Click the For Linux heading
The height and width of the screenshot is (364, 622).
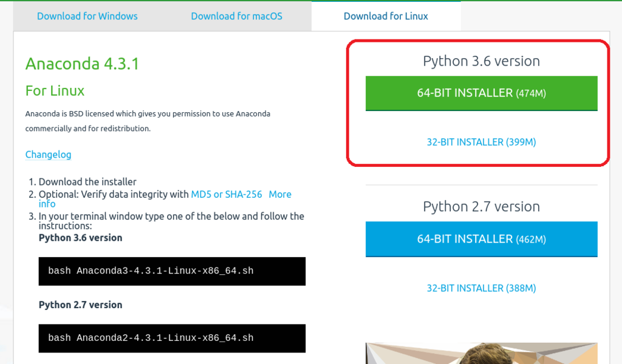point(55,91)
